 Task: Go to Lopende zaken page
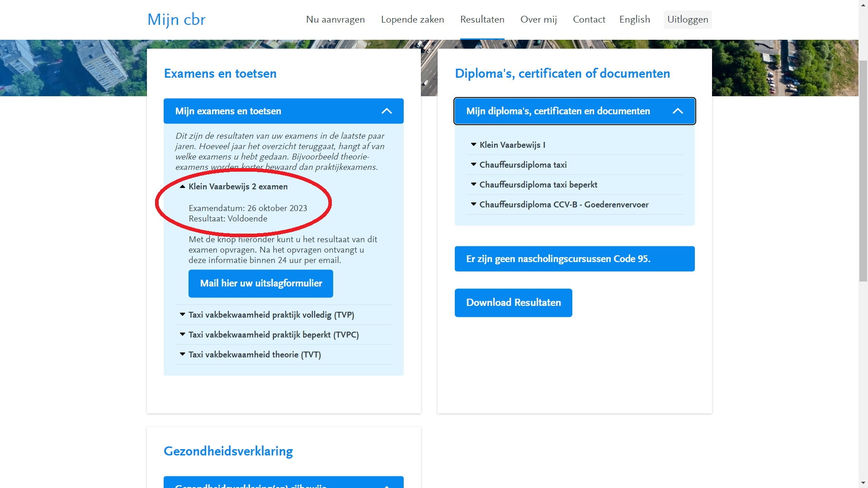click(412, 19)
